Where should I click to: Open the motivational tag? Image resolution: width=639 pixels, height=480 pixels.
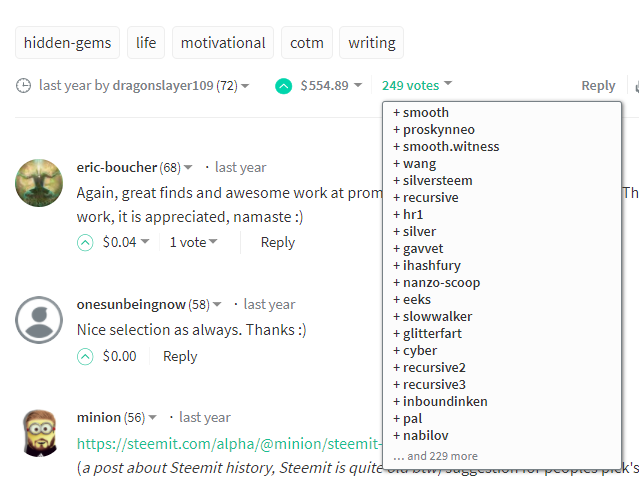point(223,43)
